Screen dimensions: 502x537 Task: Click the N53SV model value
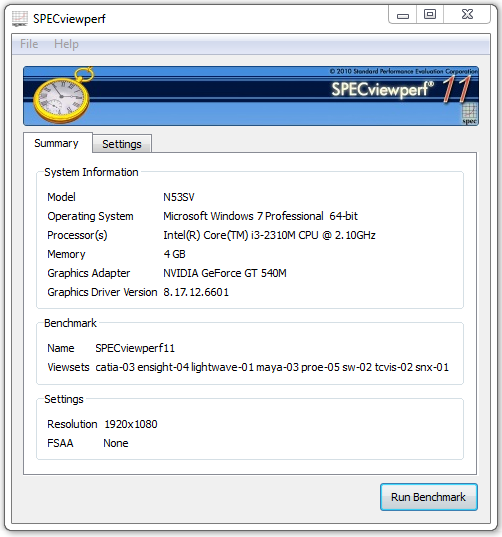pos(179,197)
